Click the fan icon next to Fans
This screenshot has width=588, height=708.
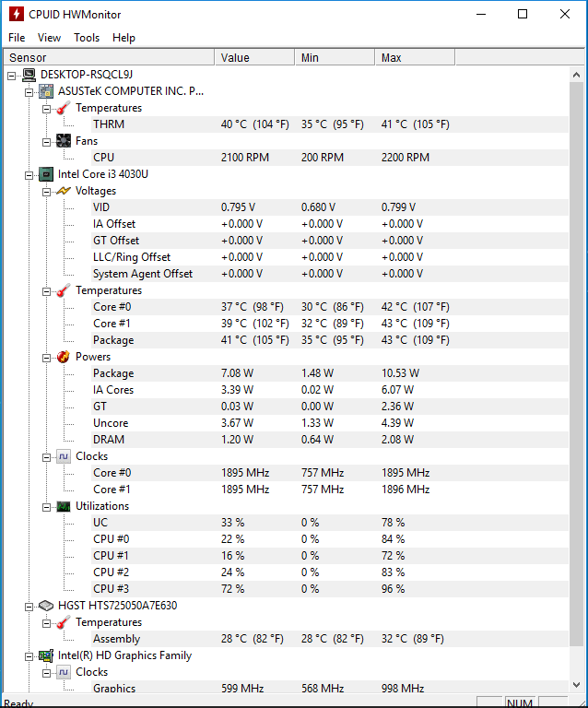(x=64, y=141)
